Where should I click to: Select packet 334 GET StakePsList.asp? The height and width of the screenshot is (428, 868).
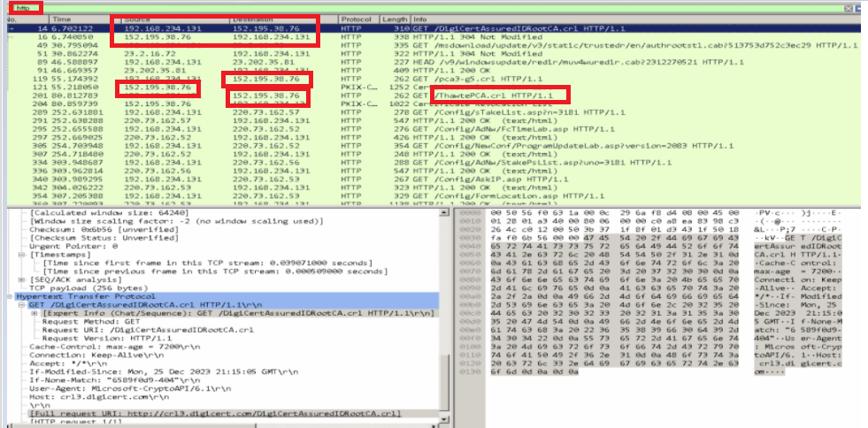433,163
